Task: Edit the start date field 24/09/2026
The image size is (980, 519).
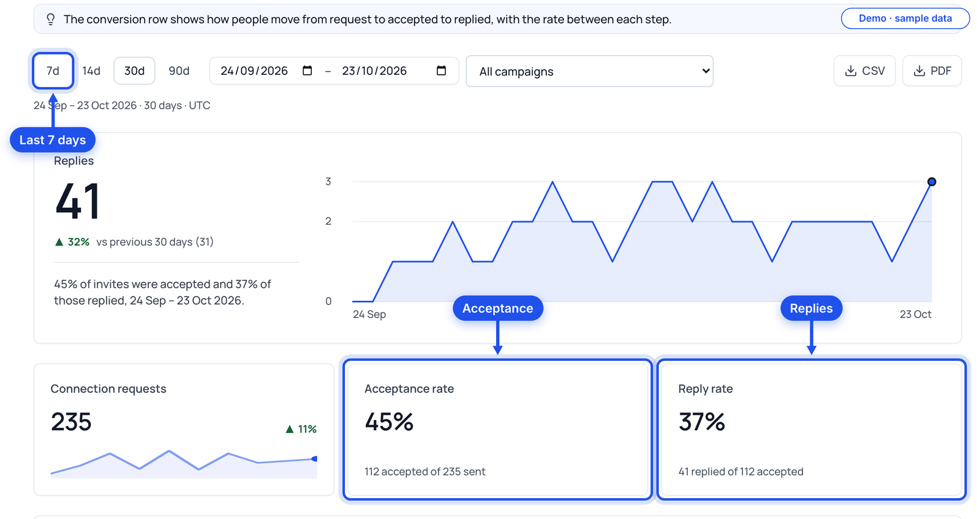Action: pyautogui.click(x=254, y=71)
